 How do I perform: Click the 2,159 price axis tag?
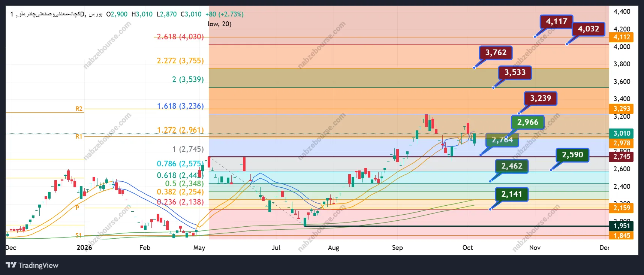tap(622, 208)
